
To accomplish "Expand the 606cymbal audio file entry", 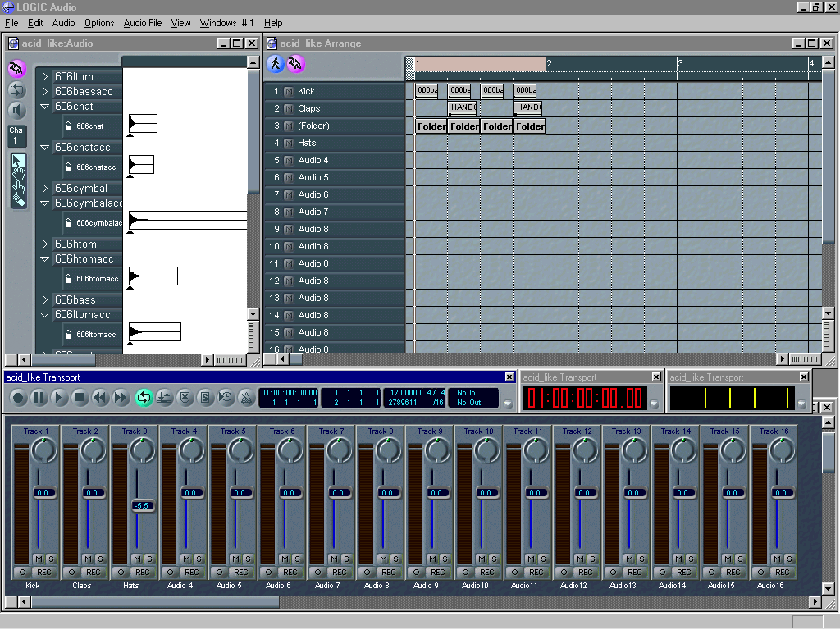I will tap(45, 188).
